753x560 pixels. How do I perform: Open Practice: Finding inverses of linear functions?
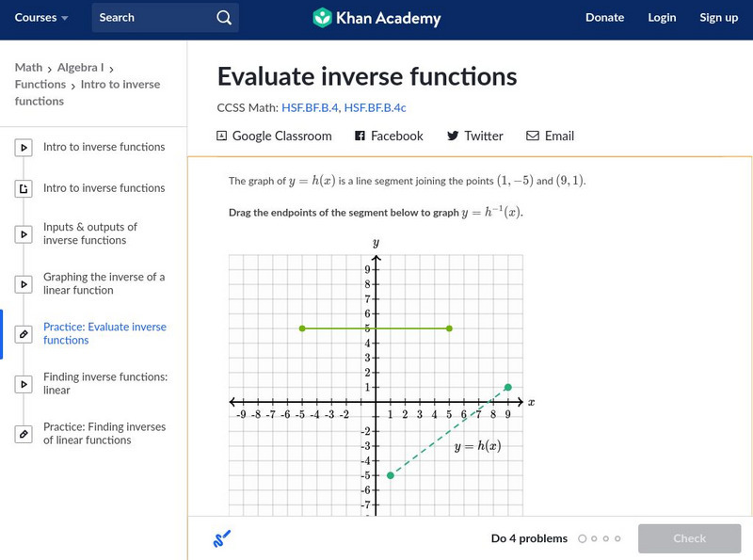point(104,433)
